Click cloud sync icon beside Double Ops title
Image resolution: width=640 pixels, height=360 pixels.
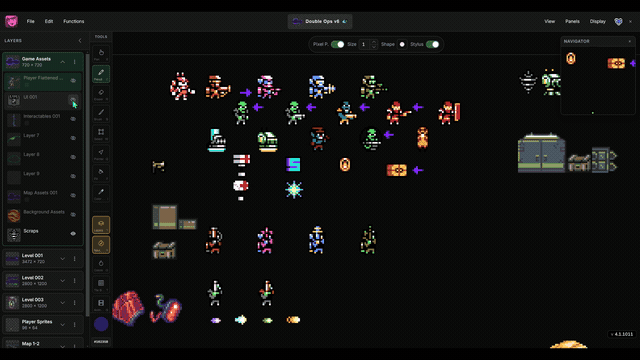point(345,22)
